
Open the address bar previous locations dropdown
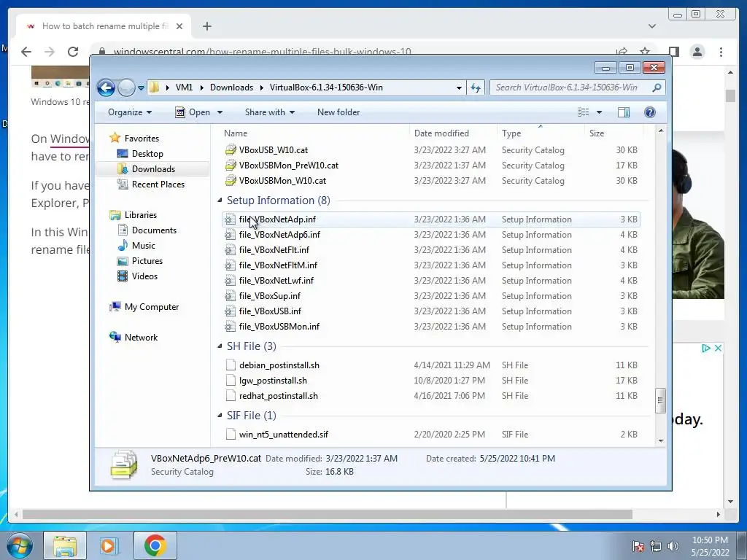459,88
